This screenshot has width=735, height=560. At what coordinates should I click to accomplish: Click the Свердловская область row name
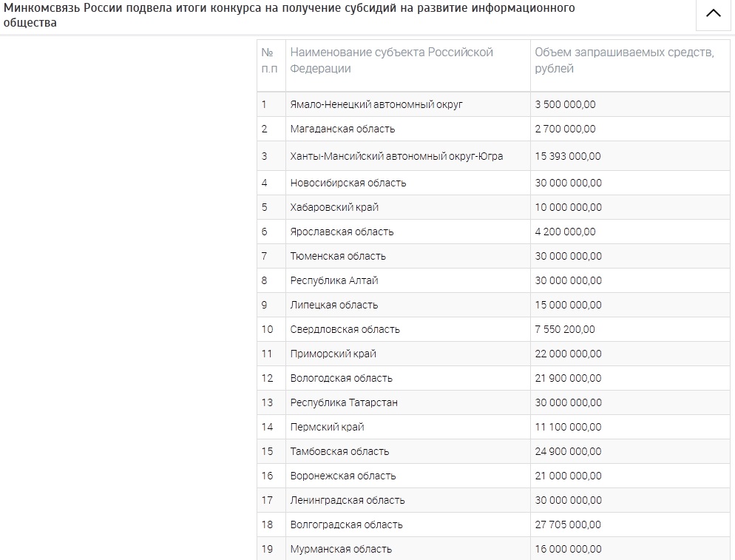[x=345, y=329]
